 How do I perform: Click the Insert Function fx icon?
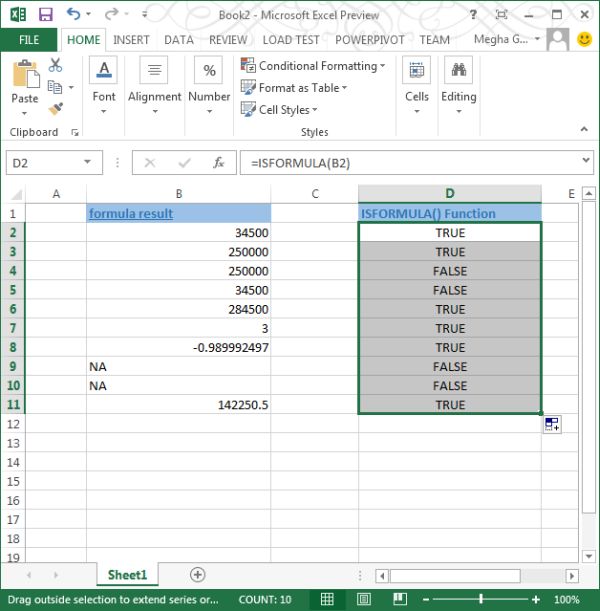219,162
